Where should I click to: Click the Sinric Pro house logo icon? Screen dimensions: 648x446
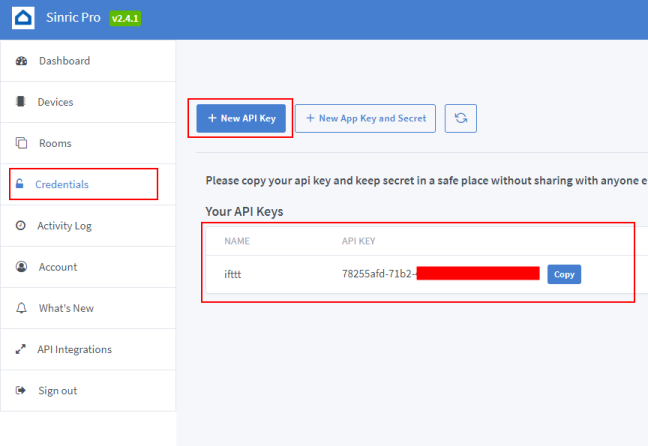(x=23, y=18)
